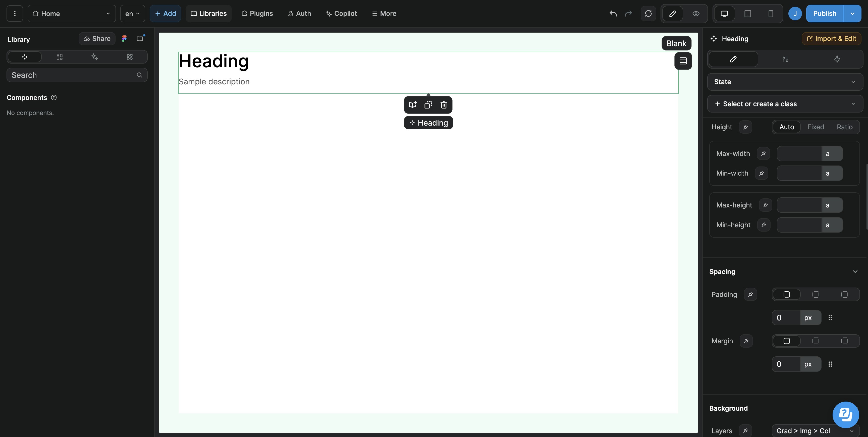Image resolution: width=868 pixels, height=437 pixels.
Task: Click the Import & Edit button
Action: [831, 39]
